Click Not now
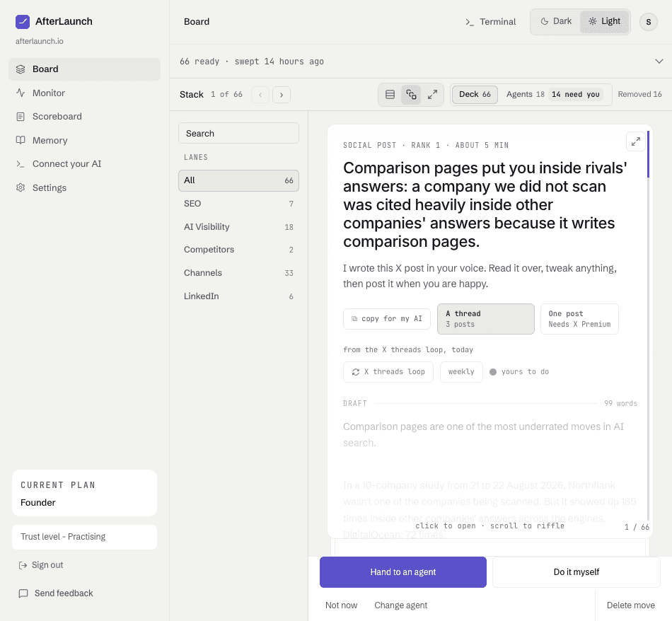Viewport: 672px width, 621px height. coord(341,605)
